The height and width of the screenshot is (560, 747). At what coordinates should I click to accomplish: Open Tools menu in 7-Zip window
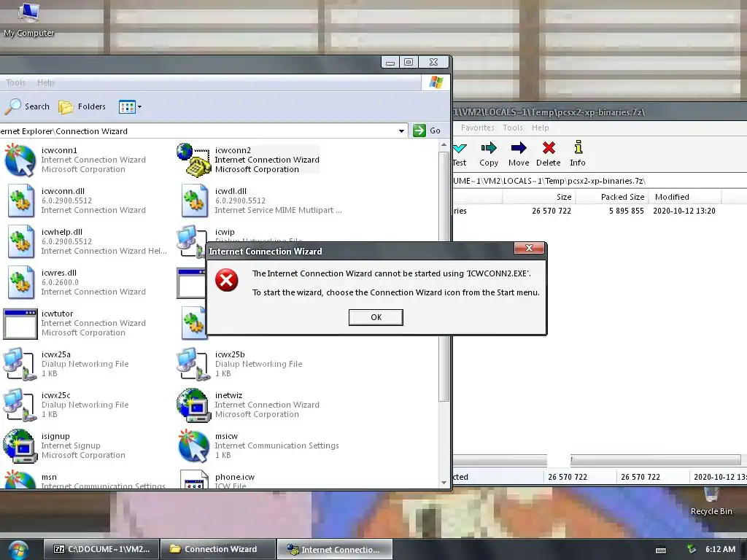[x=513, y=128]
